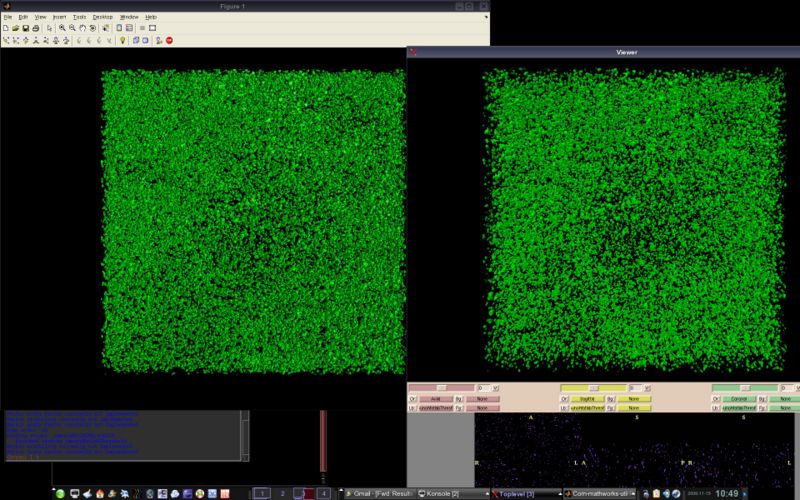Select the Zoom Camera tool
800x500 pixels.
pos(56,40)
